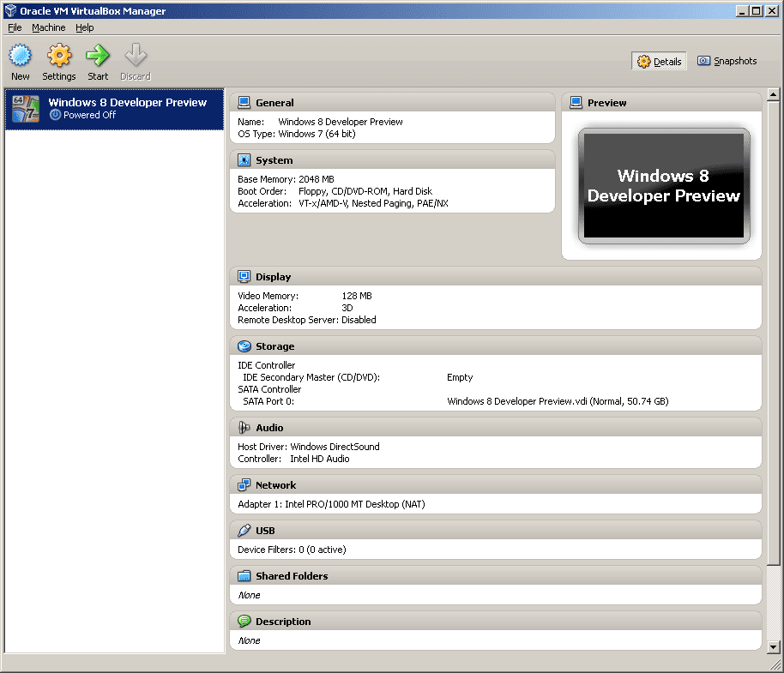Click the New virtual machine toolbar icon
The image size is (784, 673).
tap(21, 55)
